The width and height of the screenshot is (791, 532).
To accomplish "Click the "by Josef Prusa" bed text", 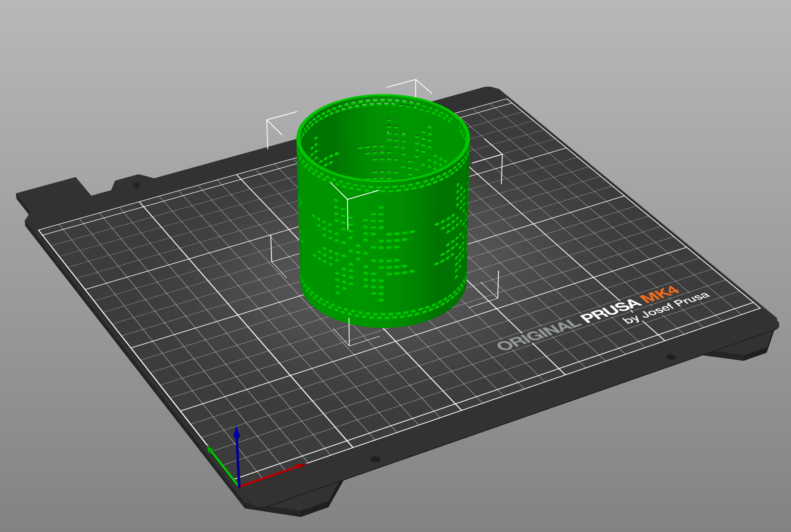I will pyautogui.click(x=666, y=308).
